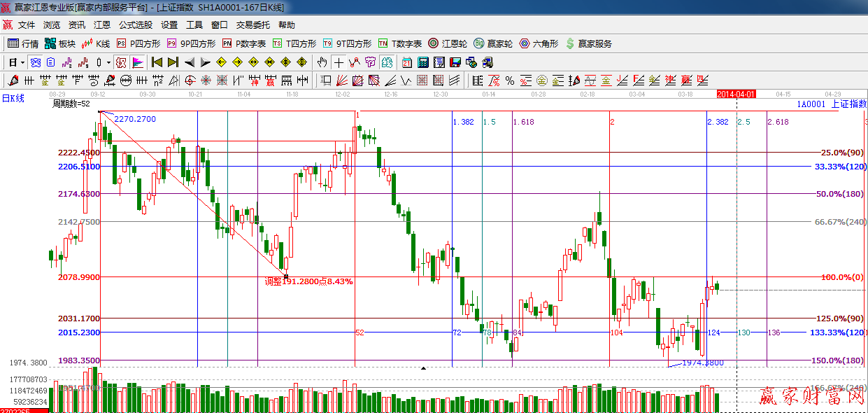Click the 赢家服务 service button
The height and width of the screenshot is (413, 868).
pos(589,43)
